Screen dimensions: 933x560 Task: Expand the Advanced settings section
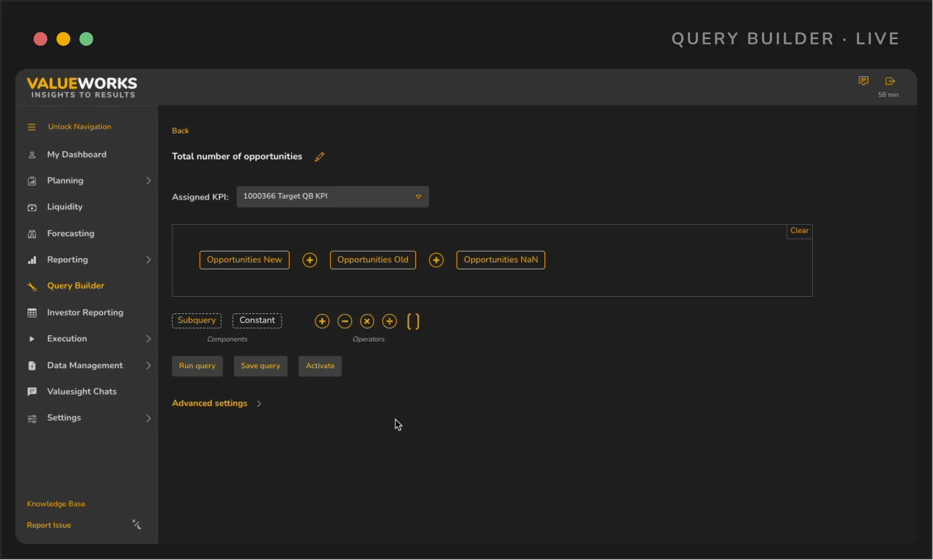pyautogui.click(x=216, y=404)
